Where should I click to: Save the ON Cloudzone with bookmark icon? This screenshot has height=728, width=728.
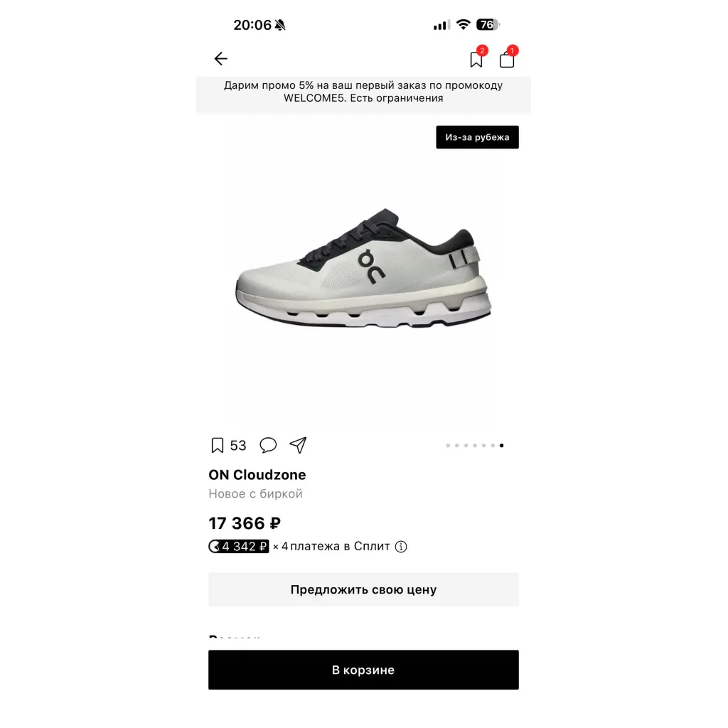(x=218, y=445)
